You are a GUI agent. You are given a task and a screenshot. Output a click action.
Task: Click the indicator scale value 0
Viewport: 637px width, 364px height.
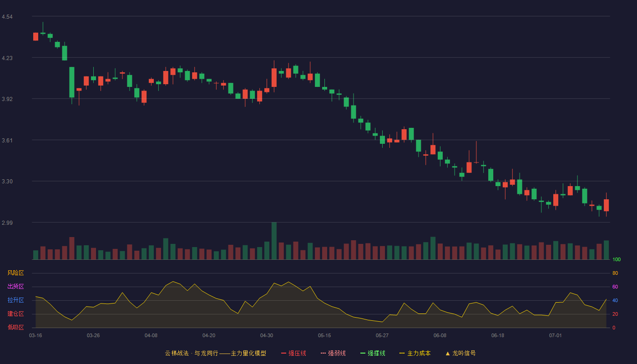coord(614,328)
